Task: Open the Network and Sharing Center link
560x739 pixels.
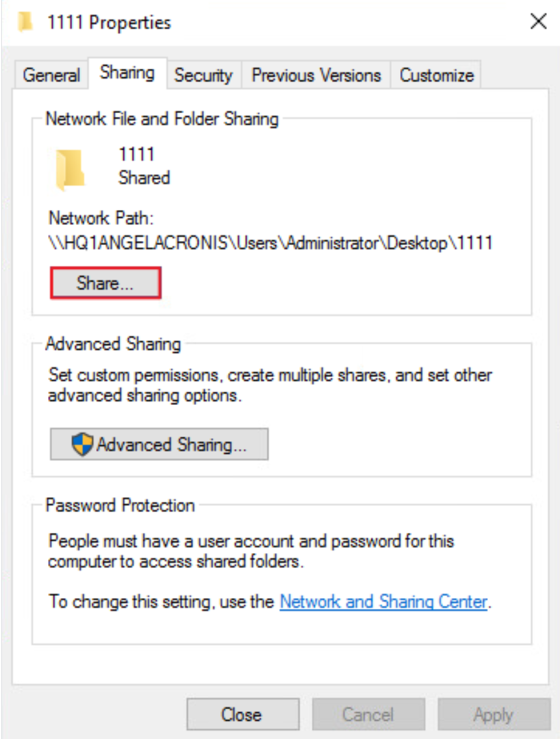Action: 383,602
